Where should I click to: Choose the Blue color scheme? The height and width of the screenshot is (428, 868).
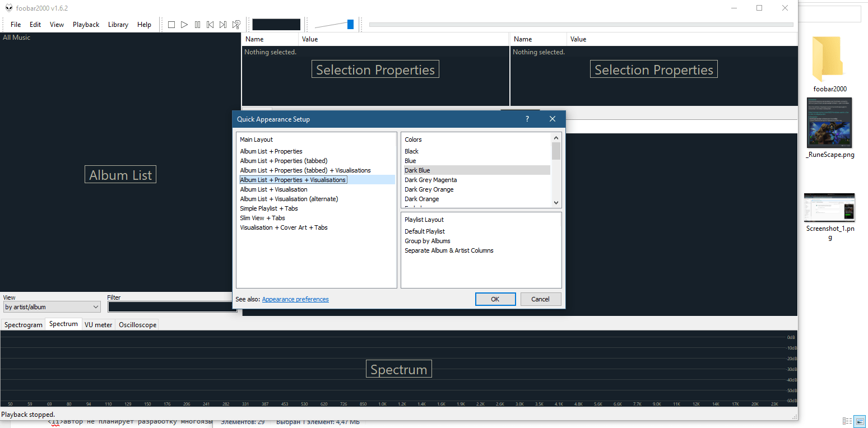411,161
